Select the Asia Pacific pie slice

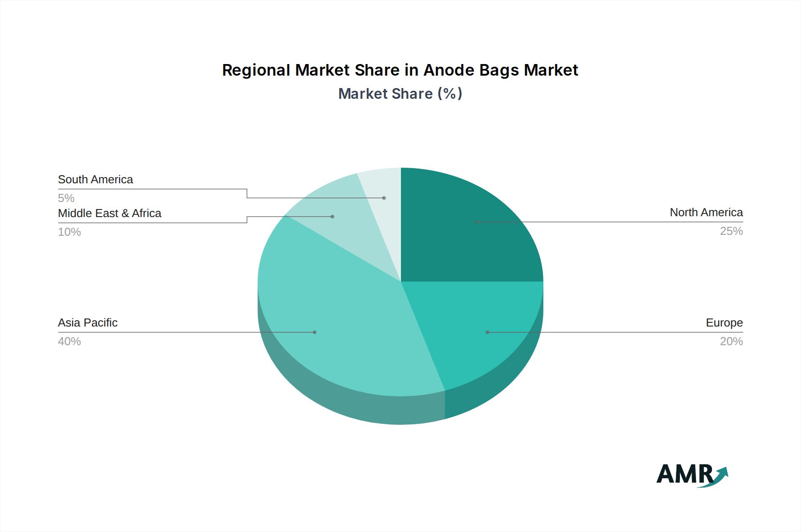click(x=338, y=320)
